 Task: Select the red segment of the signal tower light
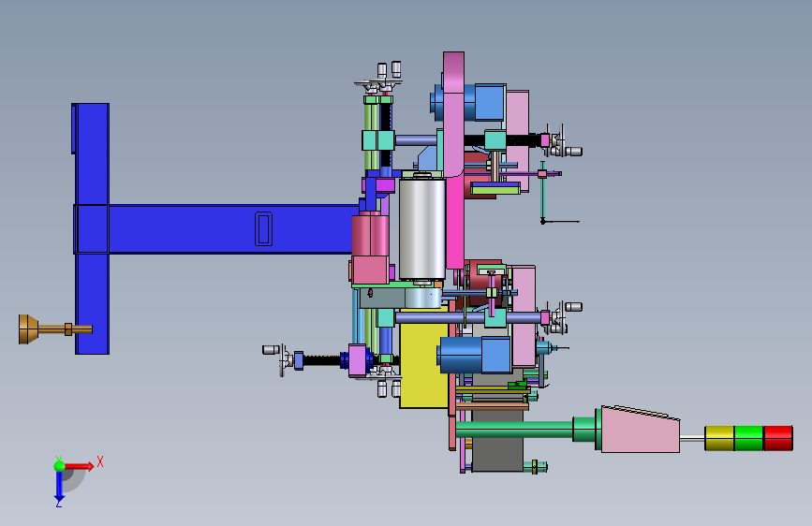click(778, 438)
